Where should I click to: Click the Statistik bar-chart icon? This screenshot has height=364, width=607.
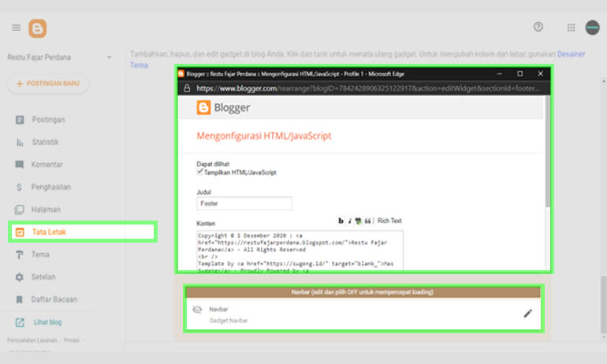pyautogui.click(x=20, y=143)
